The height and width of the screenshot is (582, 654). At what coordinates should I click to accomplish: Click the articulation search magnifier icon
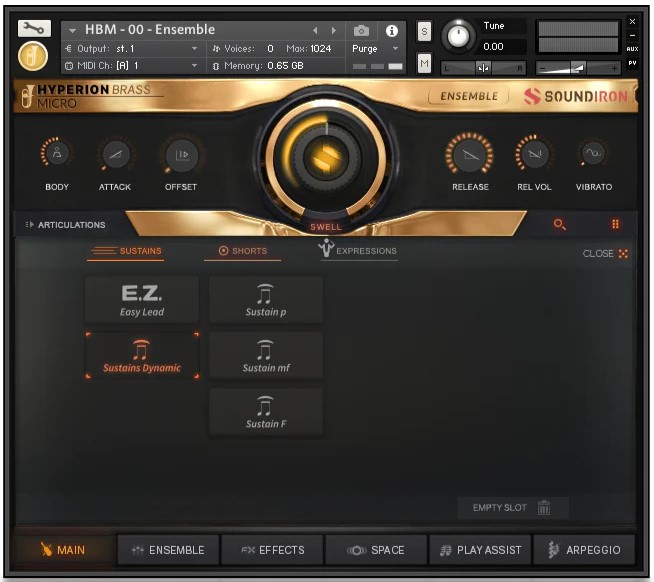[x=559, y=224]
